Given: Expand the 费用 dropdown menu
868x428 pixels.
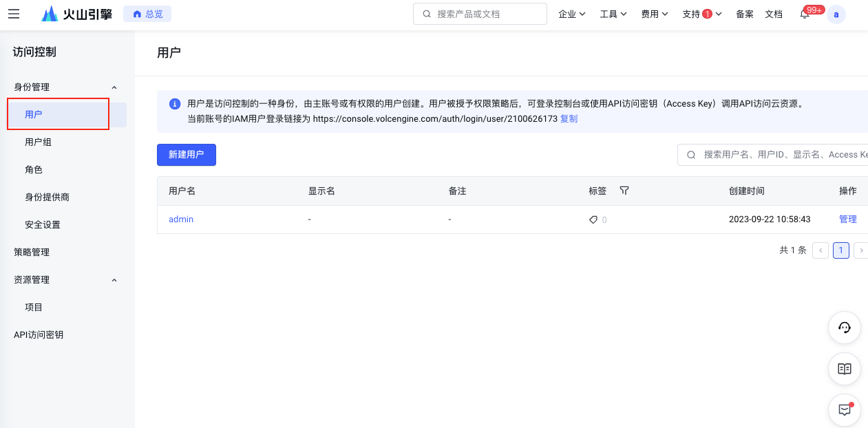Looking at the screenshot, I should [x=654, y=14].
